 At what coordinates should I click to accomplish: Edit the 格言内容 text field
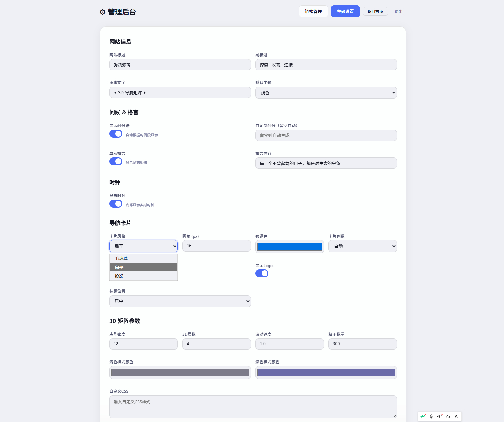click(326, 163)
